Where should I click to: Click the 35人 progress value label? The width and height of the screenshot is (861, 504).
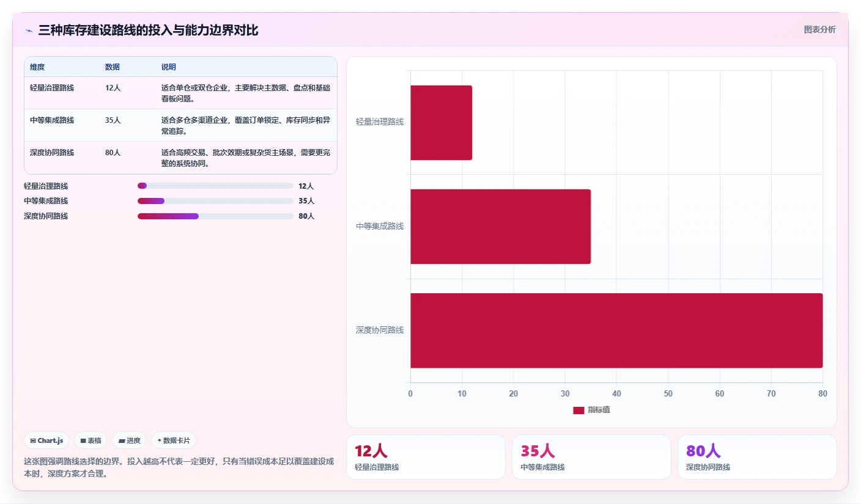click(x=306, y=201)
